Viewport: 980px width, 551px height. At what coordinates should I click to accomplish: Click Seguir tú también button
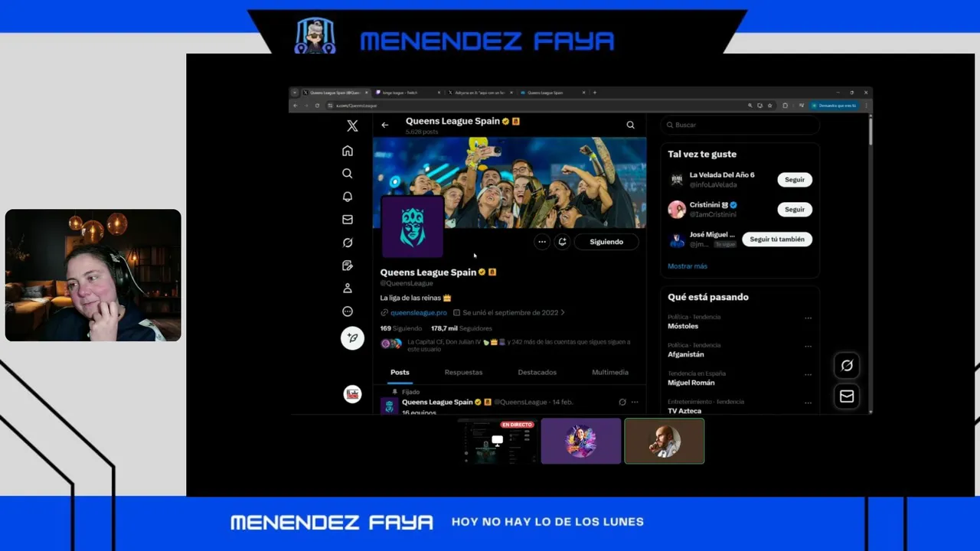click(777, 240)
